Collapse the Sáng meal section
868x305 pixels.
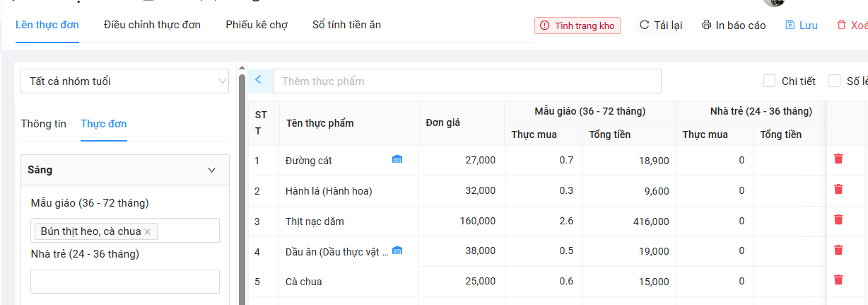211,170
